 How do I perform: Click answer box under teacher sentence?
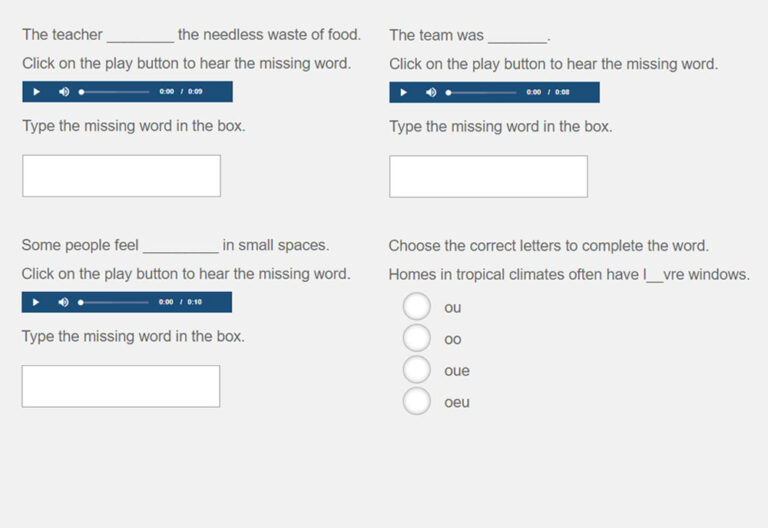click(121, 176)
